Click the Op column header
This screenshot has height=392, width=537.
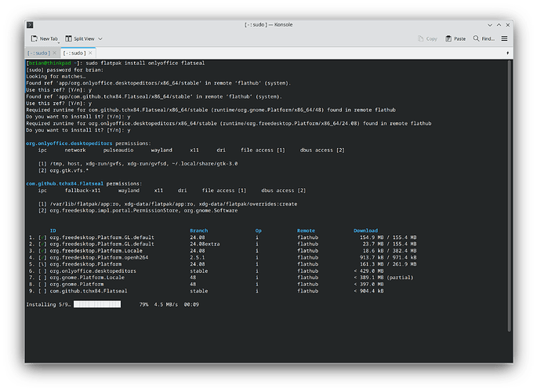coord(258,230)
